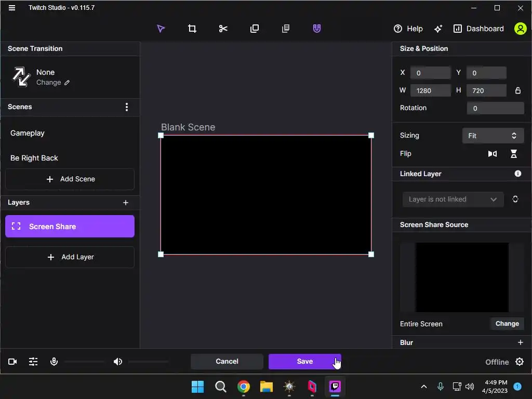Screen dimensions: 532x399
Task: Click the system tray microphone icon
Action: [441, 387]
